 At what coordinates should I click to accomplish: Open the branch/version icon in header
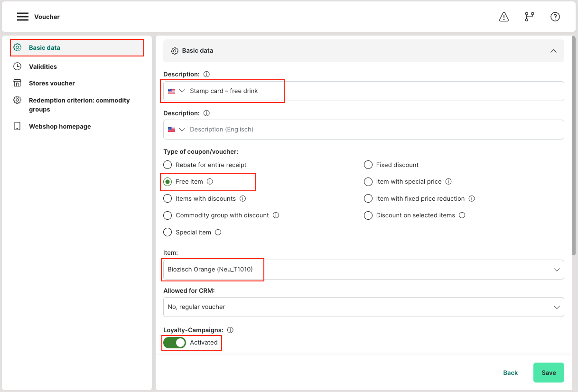[x=530, y=17]
